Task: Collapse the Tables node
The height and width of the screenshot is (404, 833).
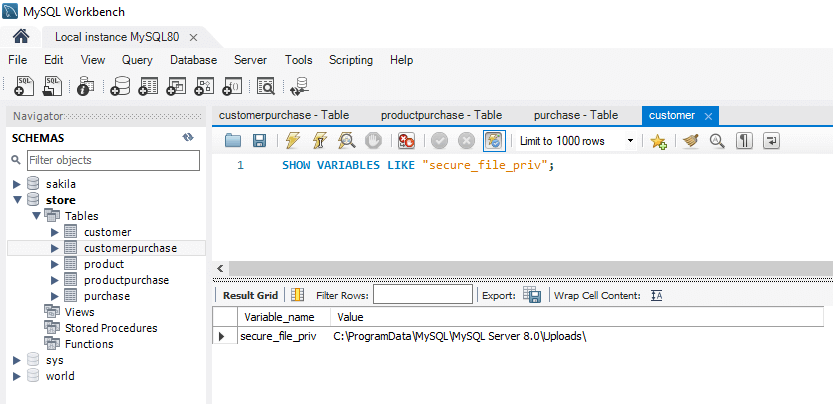Action: (x=36, y=216)
